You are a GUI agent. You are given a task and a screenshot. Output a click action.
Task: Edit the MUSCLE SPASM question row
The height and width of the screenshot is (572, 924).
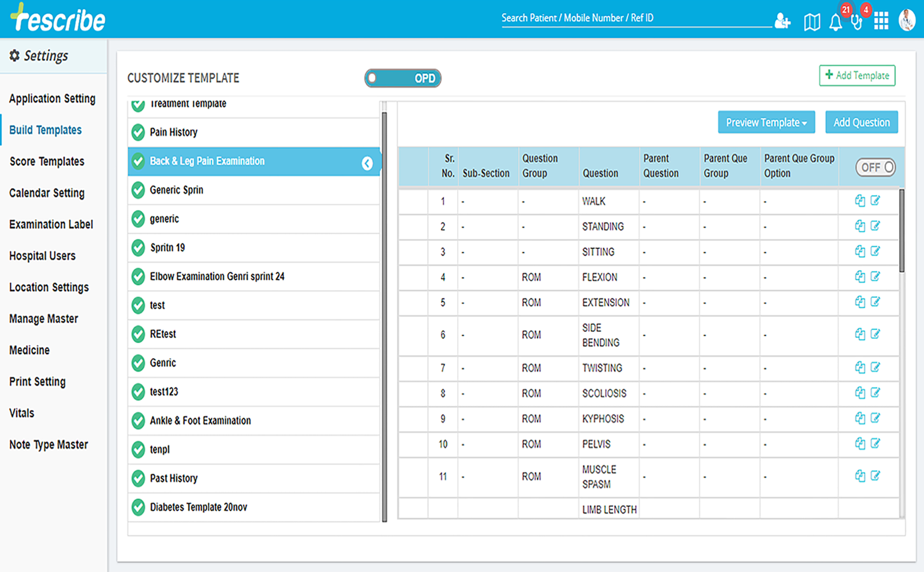tap(875, 475)
